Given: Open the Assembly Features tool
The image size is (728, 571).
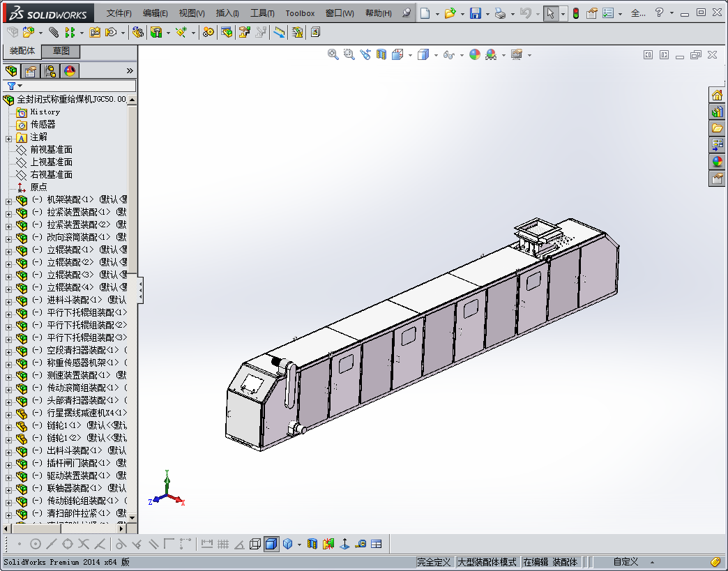Looking at the screenshot, I should pyautogui.click(x=156, y=32).
